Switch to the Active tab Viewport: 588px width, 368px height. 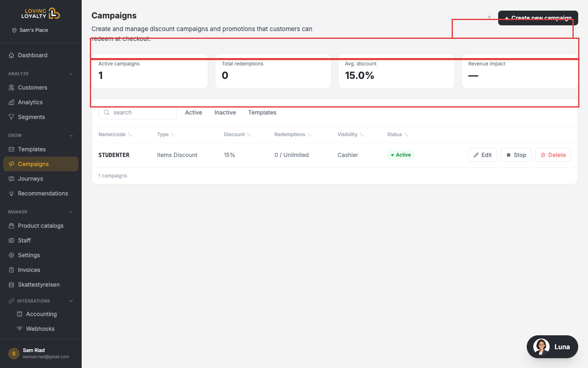point(194,112)
